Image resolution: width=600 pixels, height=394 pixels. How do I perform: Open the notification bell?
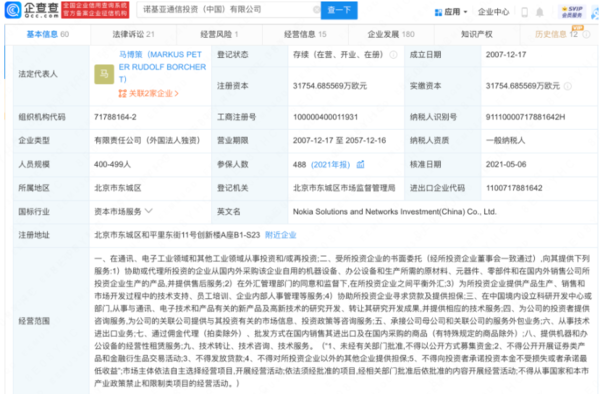click(540, 12)
